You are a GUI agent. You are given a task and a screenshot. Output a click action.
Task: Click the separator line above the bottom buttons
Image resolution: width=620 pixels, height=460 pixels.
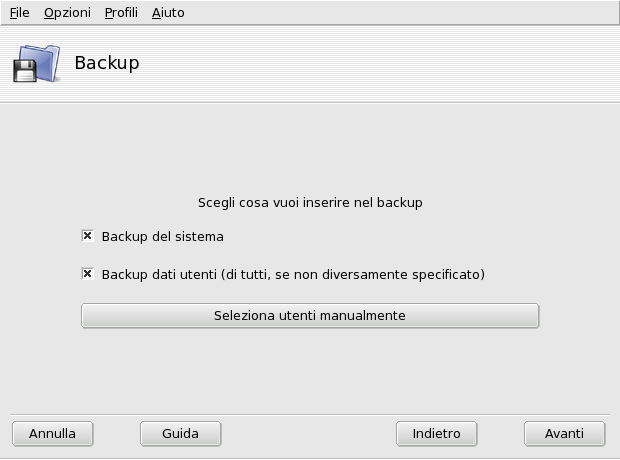pos(310,414)
